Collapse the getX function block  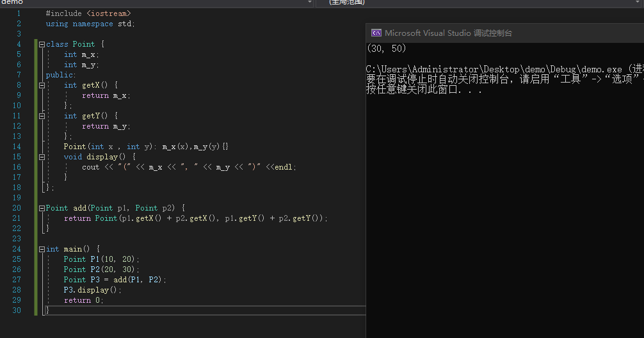42,85
